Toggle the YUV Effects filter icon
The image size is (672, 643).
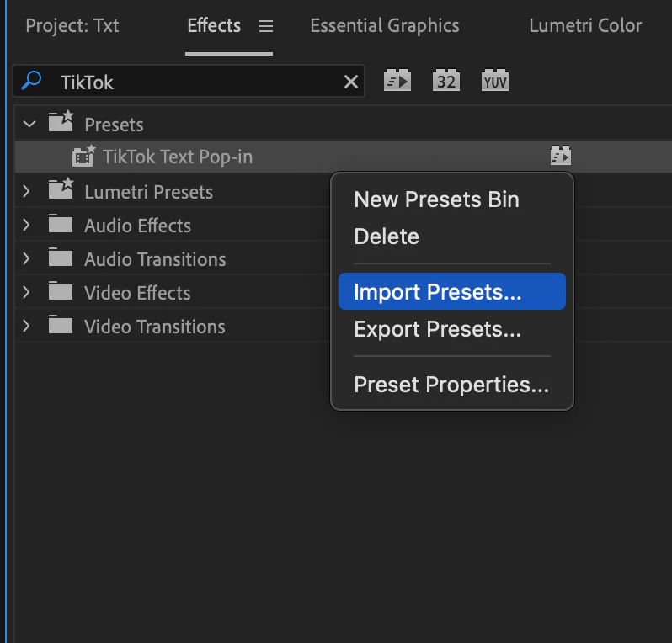coord(494,81)
